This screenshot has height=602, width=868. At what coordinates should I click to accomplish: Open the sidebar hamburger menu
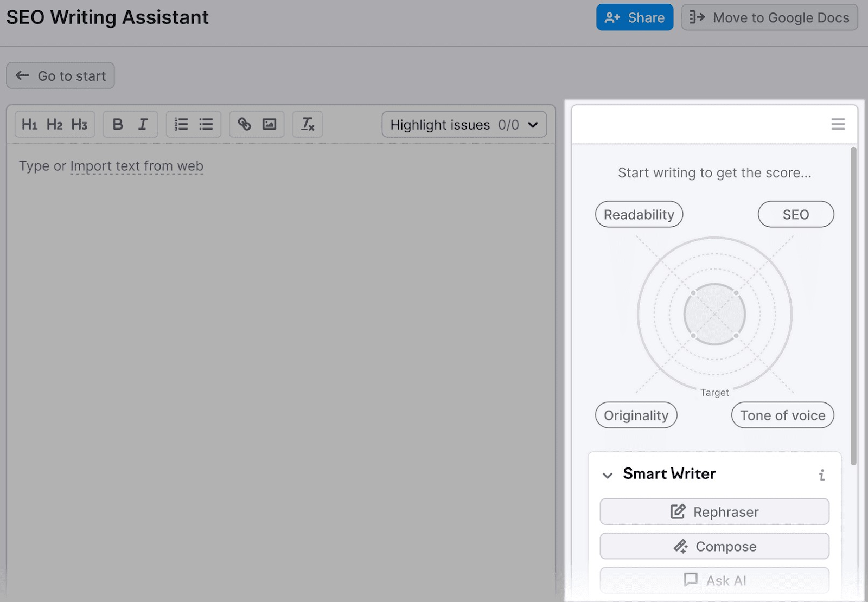(838, 124)
